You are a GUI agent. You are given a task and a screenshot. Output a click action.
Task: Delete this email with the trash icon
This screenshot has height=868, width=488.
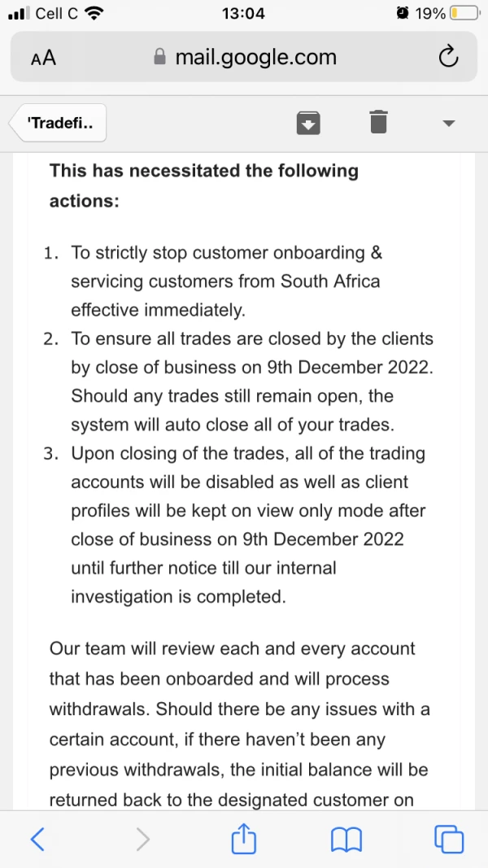[x=378, y=122]
